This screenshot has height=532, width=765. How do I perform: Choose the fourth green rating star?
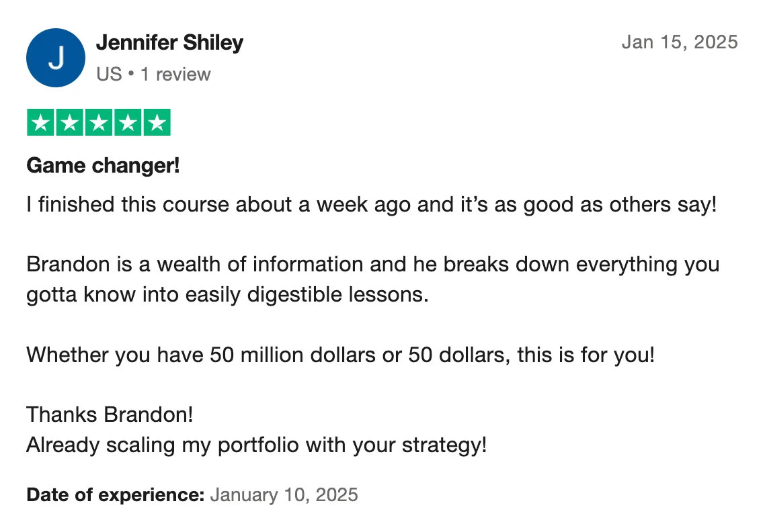(128, 122)
